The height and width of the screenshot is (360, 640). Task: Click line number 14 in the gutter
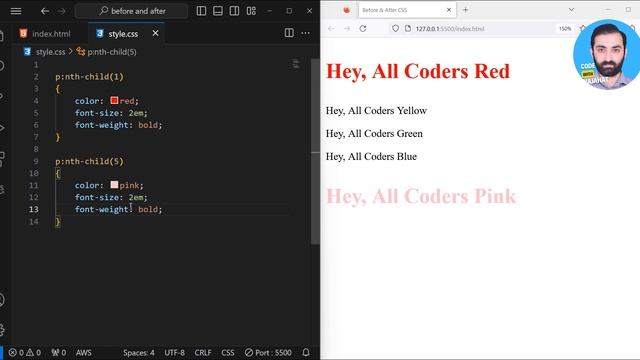coord(34,221)
